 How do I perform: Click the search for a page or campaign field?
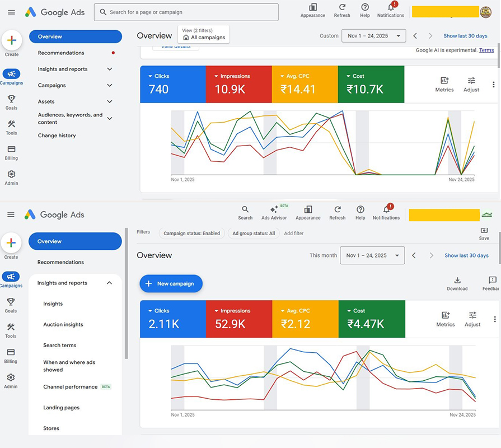186,12
